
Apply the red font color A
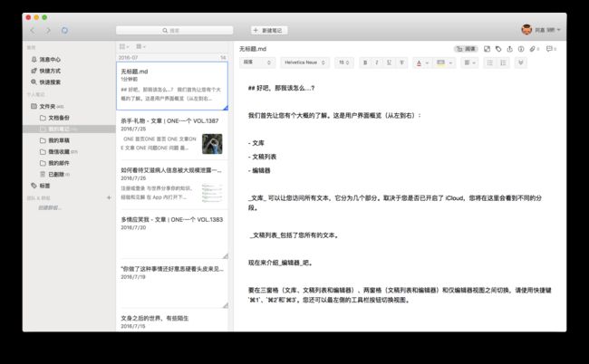click(419, 62)
